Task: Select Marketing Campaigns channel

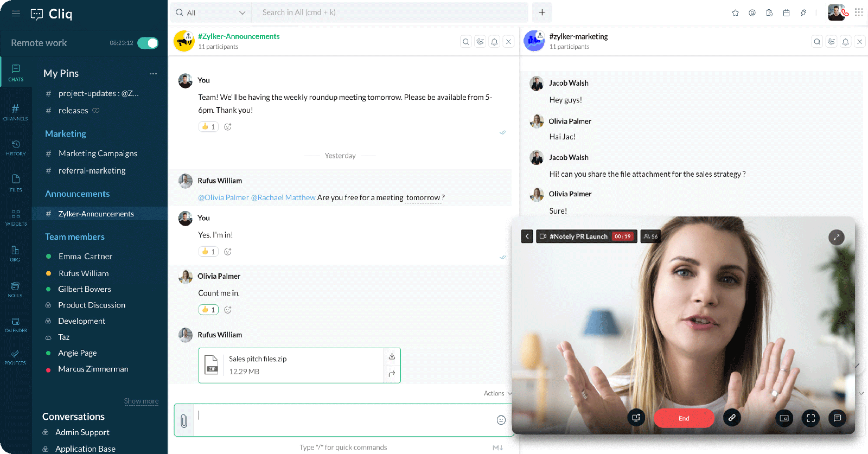Action: tap(98, 154)
